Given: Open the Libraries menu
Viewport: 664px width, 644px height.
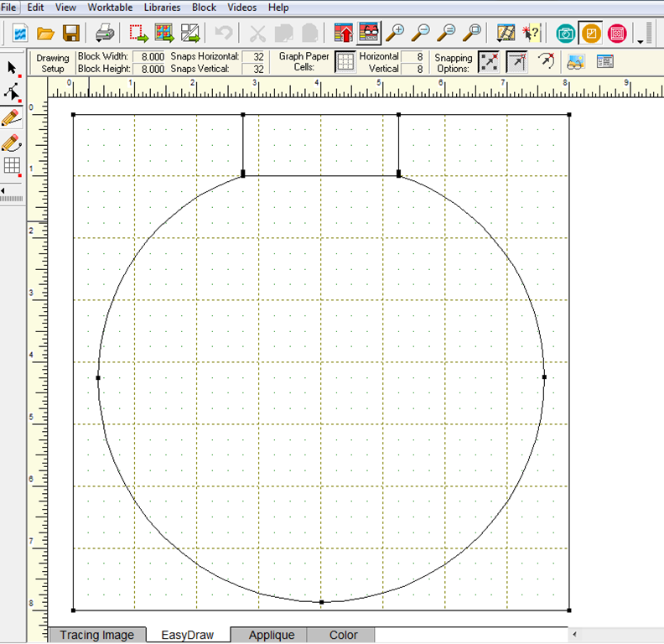Looking at the screenshot, I should pyautogui.click(x=162, y=8).
